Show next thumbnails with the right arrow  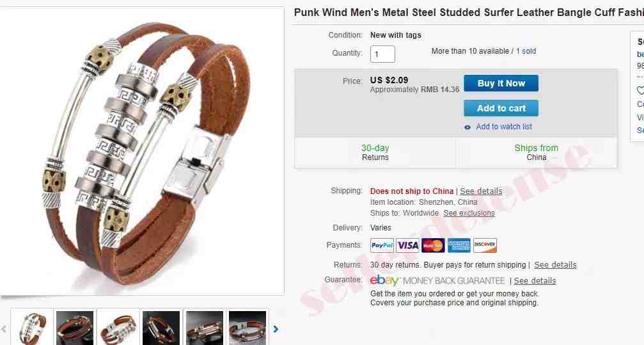click(276, 329)
